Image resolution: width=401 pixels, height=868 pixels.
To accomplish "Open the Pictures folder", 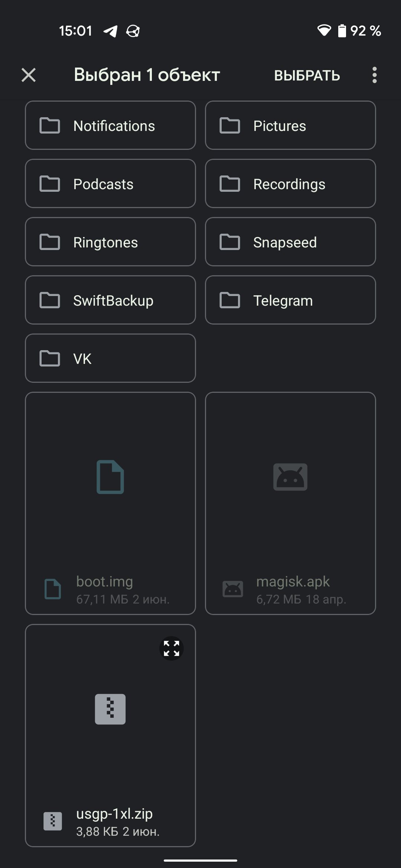I will 290,126.
